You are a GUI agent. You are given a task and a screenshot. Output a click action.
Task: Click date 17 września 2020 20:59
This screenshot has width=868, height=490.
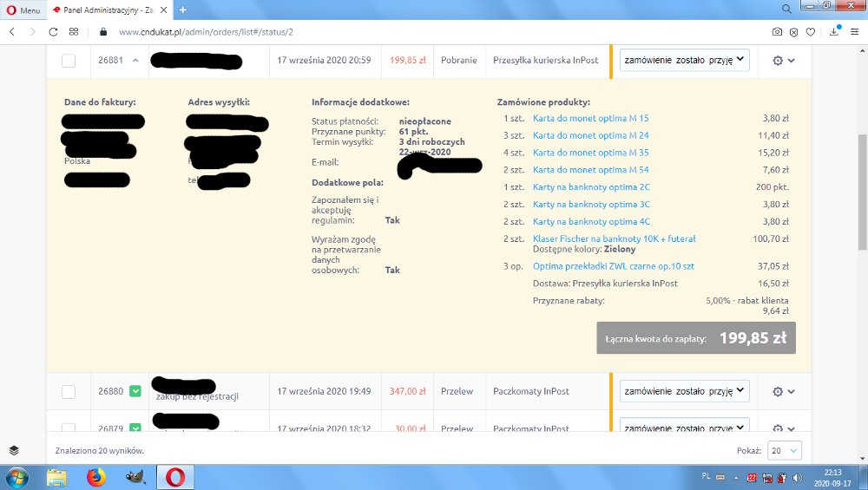(x=324, y=61)
